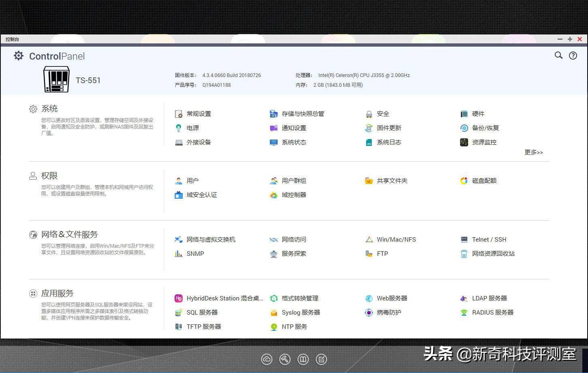
Task: Open the 安全 (Security) settings
Action: click(382, 114)
